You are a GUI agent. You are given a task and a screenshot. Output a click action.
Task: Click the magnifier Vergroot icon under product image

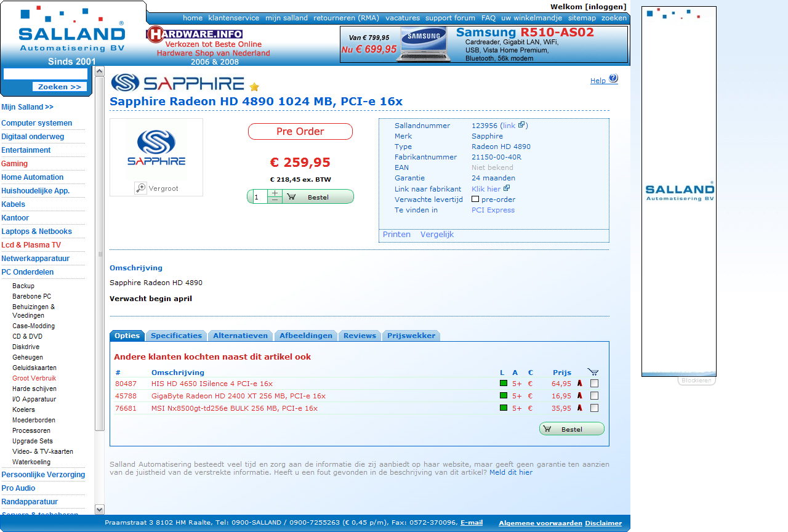[141, 188]
